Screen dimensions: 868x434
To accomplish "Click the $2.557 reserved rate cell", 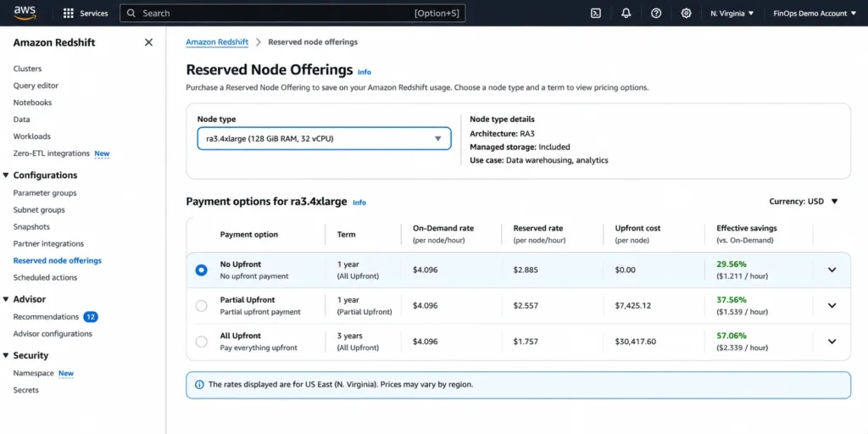I will tap(526, 305).
